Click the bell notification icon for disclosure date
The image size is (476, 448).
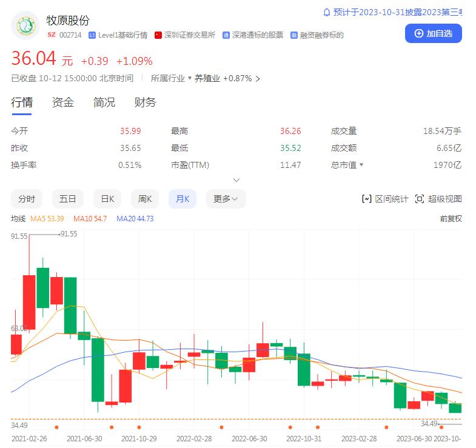coord(327,12)
